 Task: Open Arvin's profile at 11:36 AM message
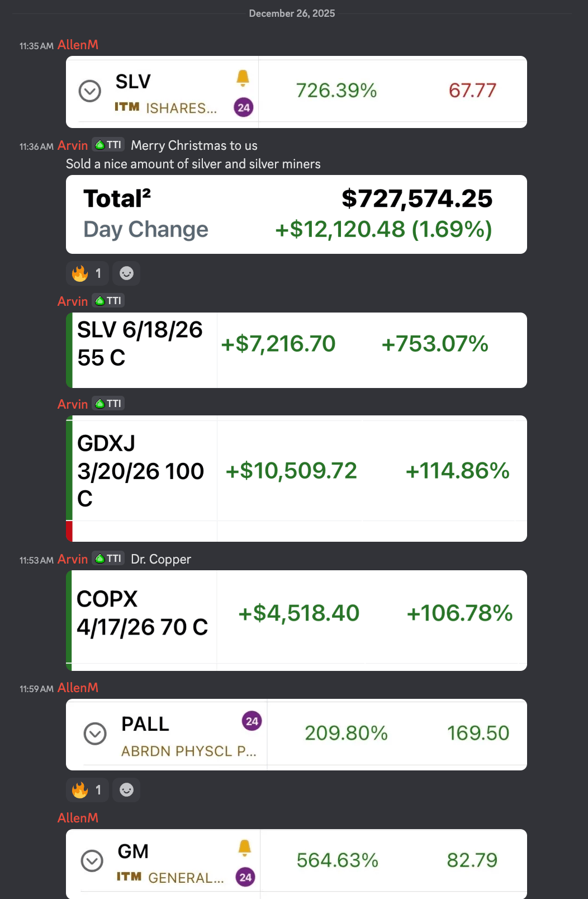coord(73,145)
